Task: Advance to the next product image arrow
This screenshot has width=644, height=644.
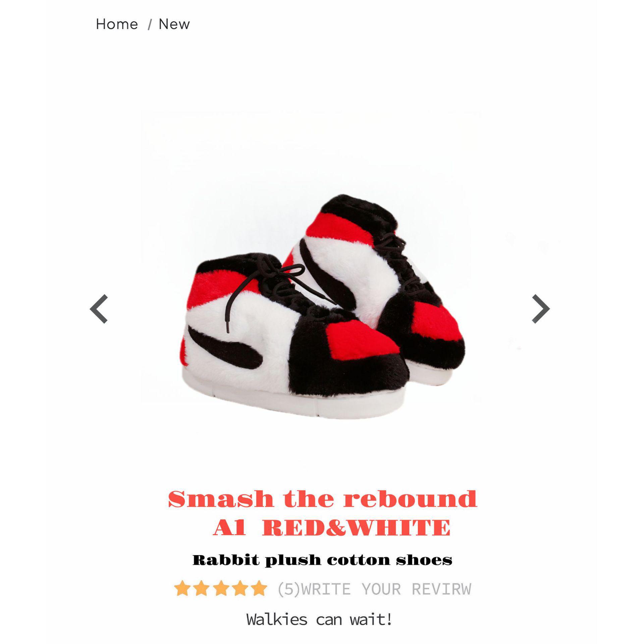Action: coord(541,309)
